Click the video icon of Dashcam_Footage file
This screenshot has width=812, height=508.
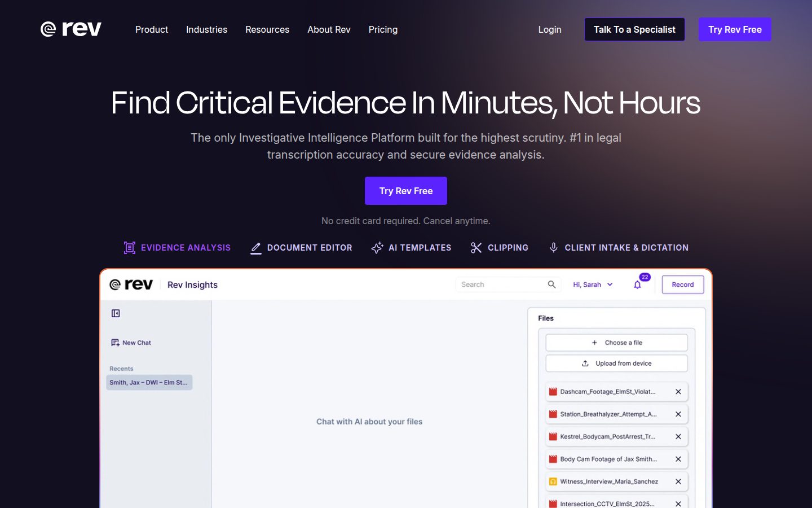point(553,392)
